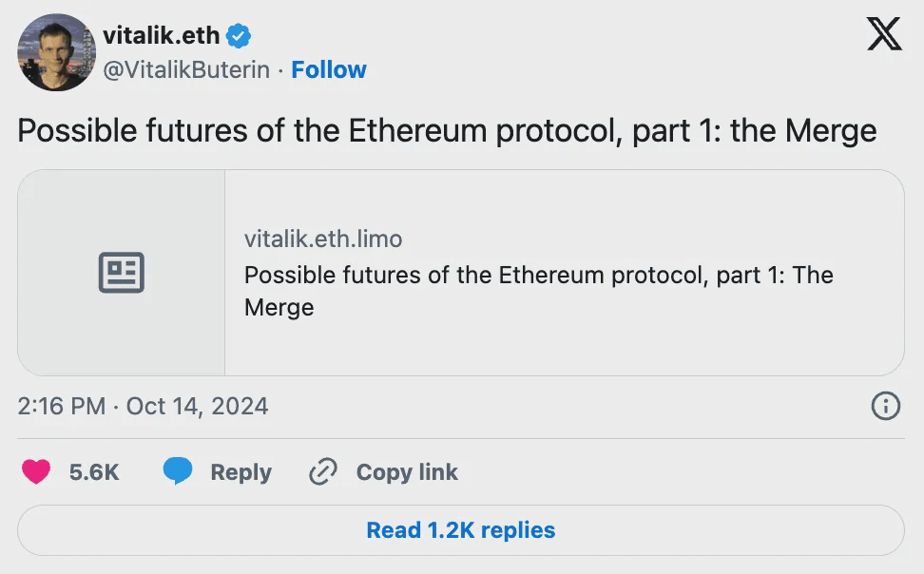
Task: Open the @VitalikButerin handle link
Action: tap(185, 70)
